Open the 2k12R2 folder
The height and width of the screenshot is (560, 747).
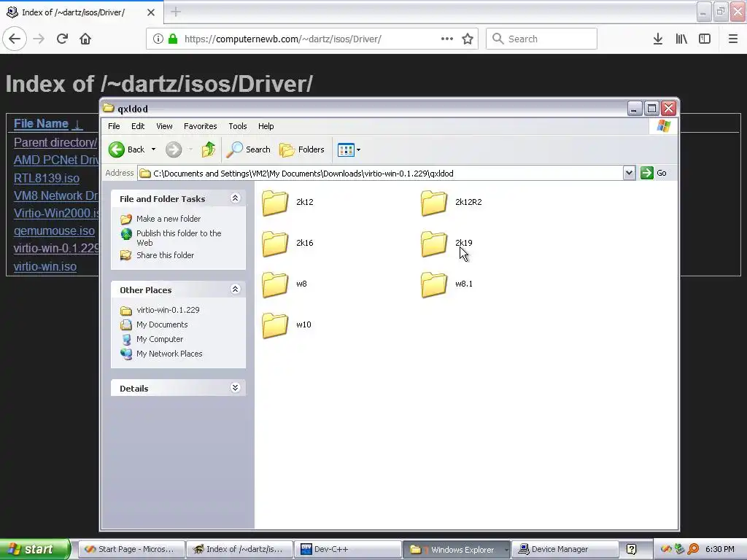(451, 203)
